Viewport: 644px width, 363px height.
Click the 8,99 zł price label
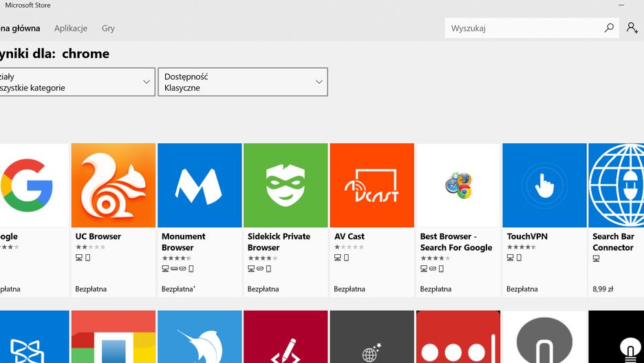pos(603,289)
